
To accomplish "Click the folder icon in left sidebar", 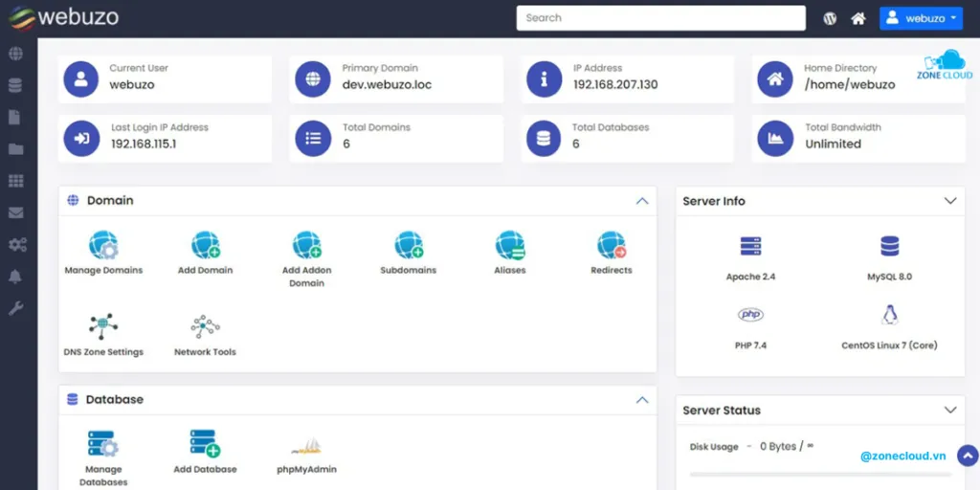I will 15,149.
